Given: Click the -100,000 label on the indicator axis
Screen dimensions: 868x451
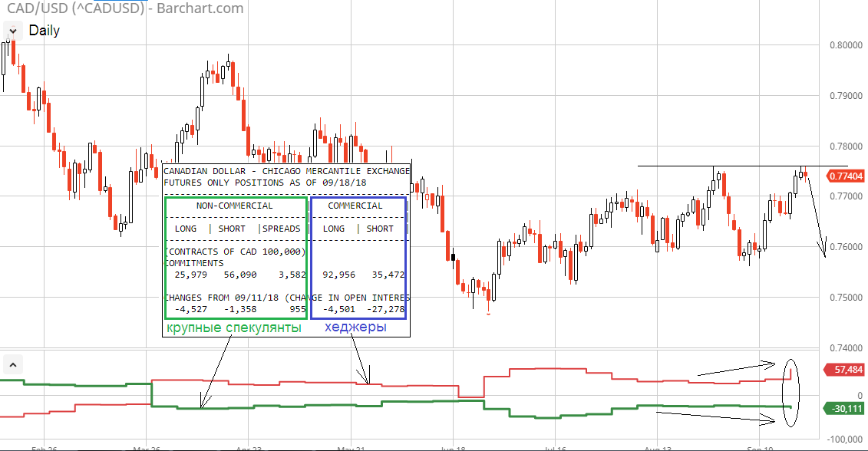Looking at the screenshot, I should point(844,439).
